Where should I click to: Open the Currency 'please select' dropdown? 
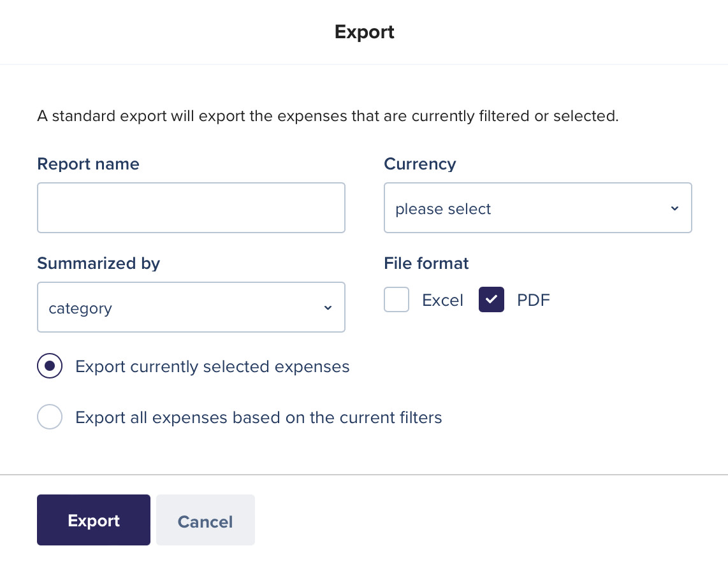pos(537,208)
